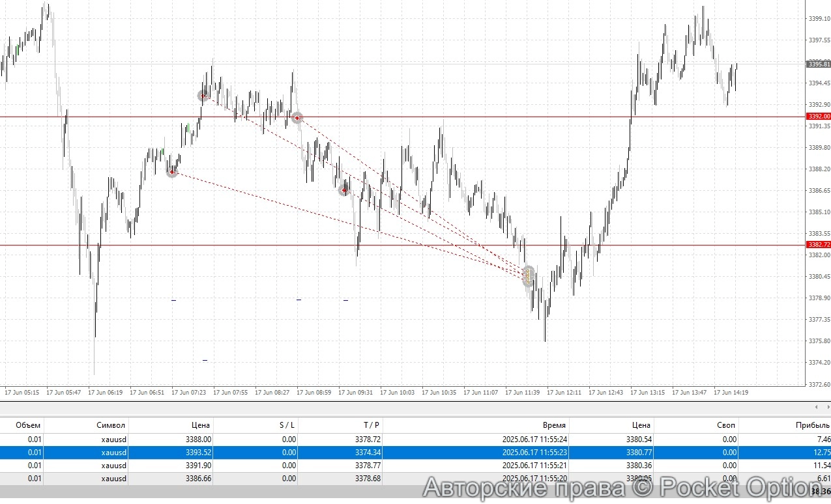Sort trades by the Время column
The height and width of the screenshot is (504, 831).
(553, 425)
